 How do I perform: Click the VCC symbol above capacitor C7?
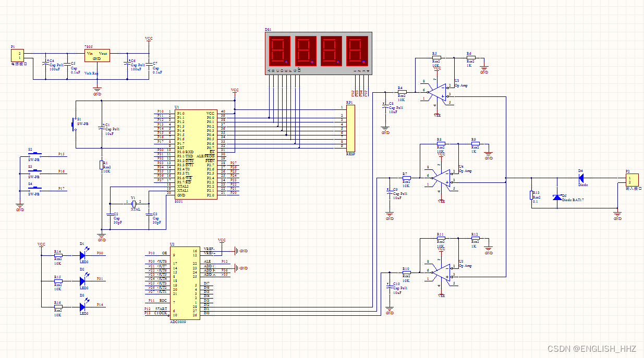coord(149,39)
